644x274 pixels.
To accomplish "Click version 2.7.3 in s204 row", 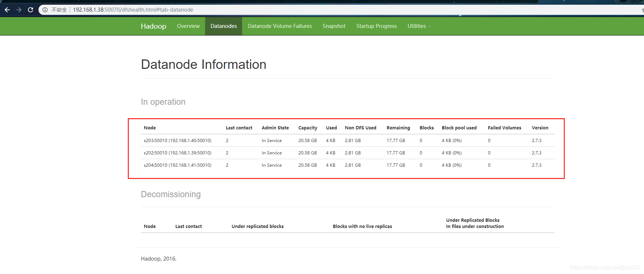I will tap(537, 165).
